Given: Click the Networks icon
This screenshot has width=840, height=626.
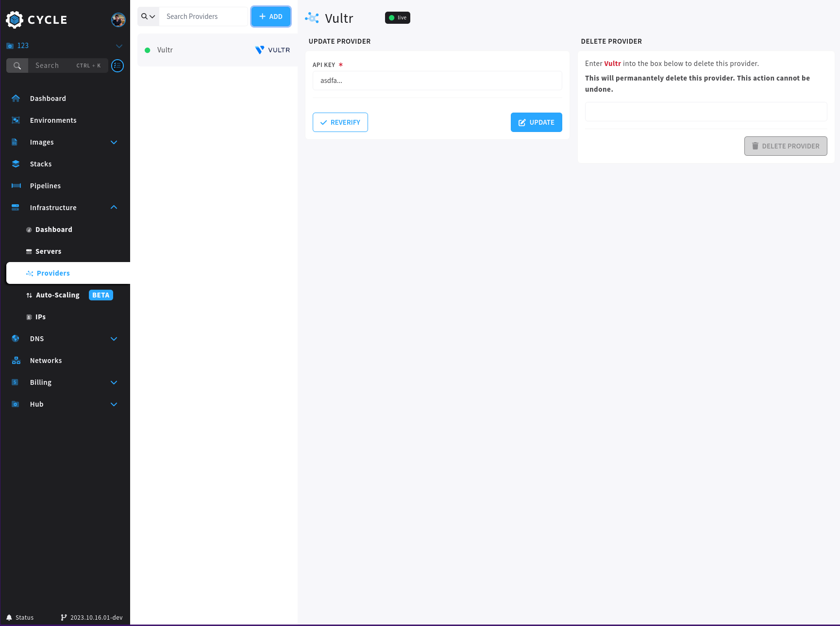Looking at the screenshot, I should point(16,361).
